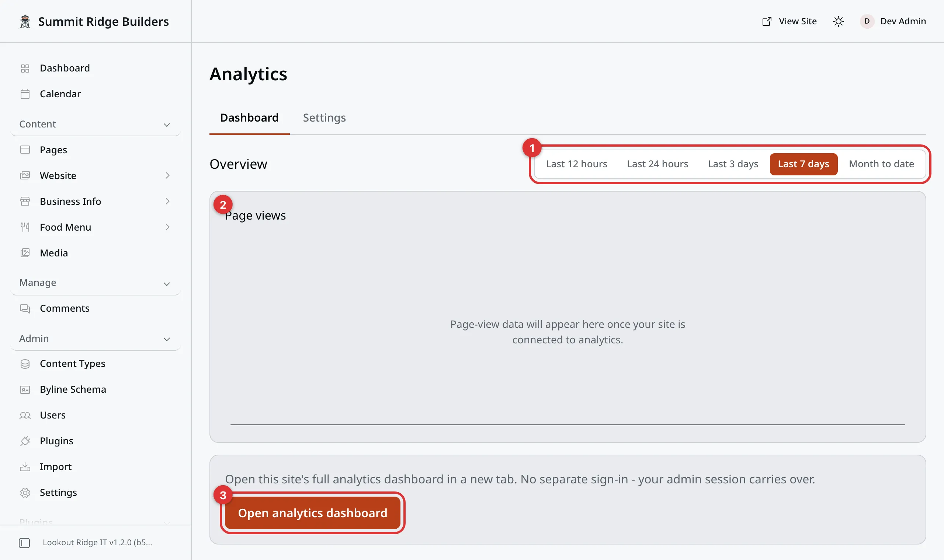Toggle the light/dark theme sun icon
Image resolution: width=944 pixels, height=560 pixels.
(838, 21)
